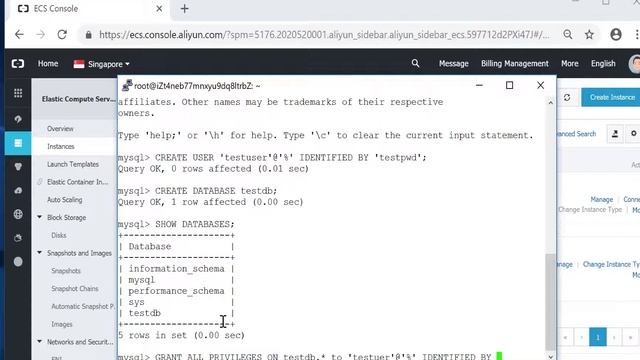Open the Message menu
Viewport: 640px width, 360px height.
point(453,64)
